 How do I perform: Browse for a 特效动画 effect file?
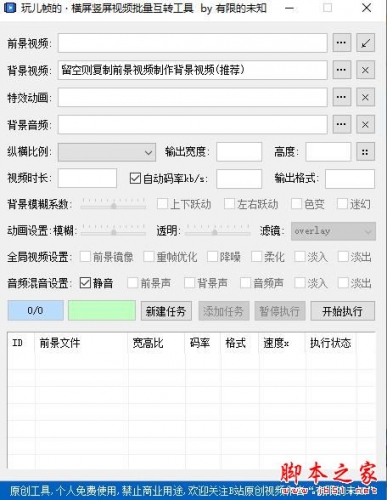point(341,97)
